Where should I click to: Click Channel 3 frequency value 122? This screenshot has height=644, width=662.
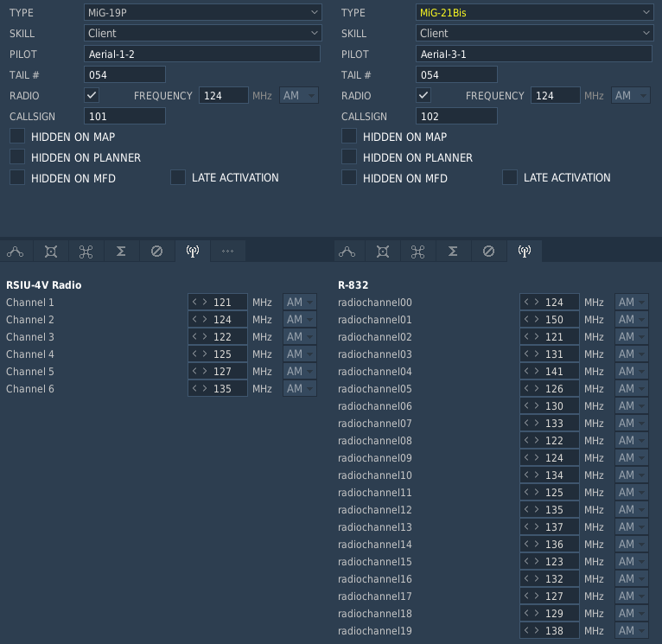coord(222,336)
